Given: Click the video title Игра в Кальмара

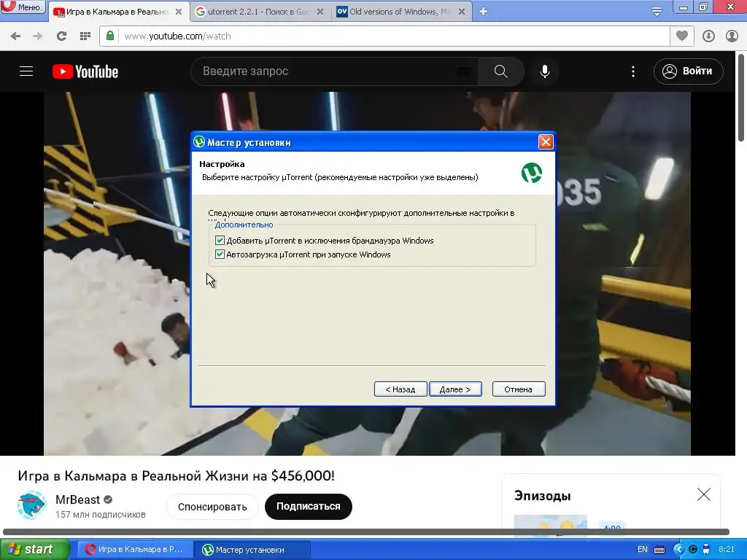Looking at the screenshot, I should click(177, 475).
